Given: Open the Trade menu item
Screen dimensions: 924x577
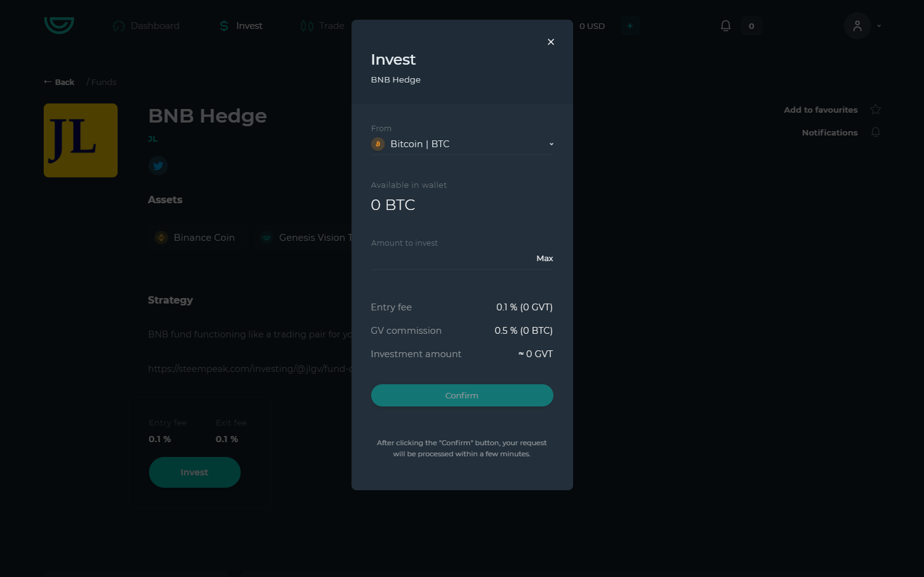Looking at the screenshot, I should (323, 26).
